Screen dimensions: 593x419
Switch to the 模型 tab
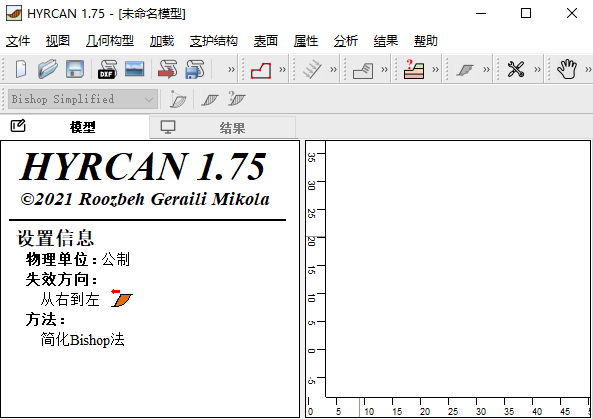coord(75,127)
